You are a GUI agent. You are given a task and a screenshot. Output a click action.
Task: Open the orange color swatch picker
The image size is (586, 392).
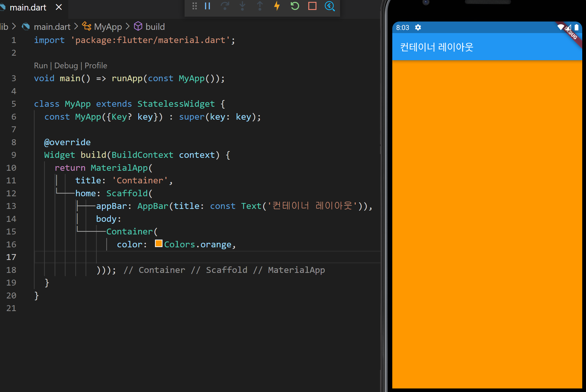[x=159, y=243]
